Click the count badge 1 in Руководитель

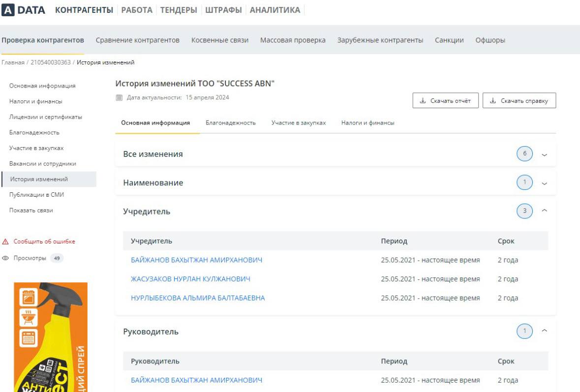click(524, 331)
